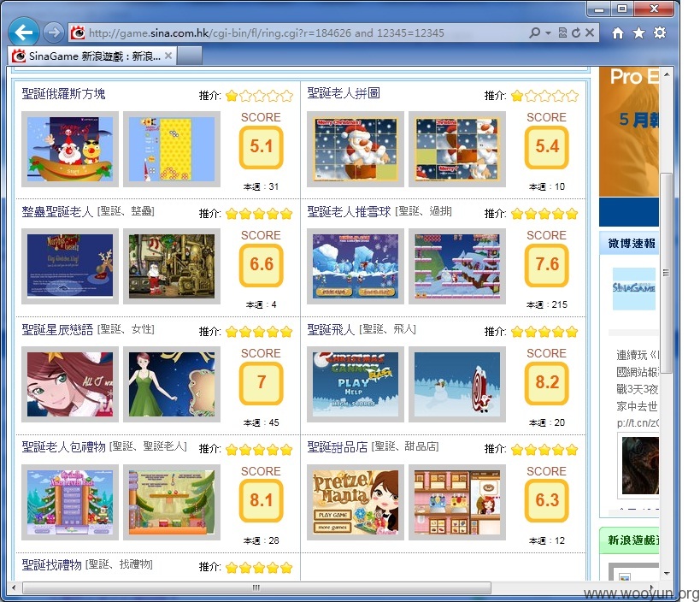
Task: Click the menu screen thumbnail of 聖誕老人包禮物
Action: [x=70, y=502]
